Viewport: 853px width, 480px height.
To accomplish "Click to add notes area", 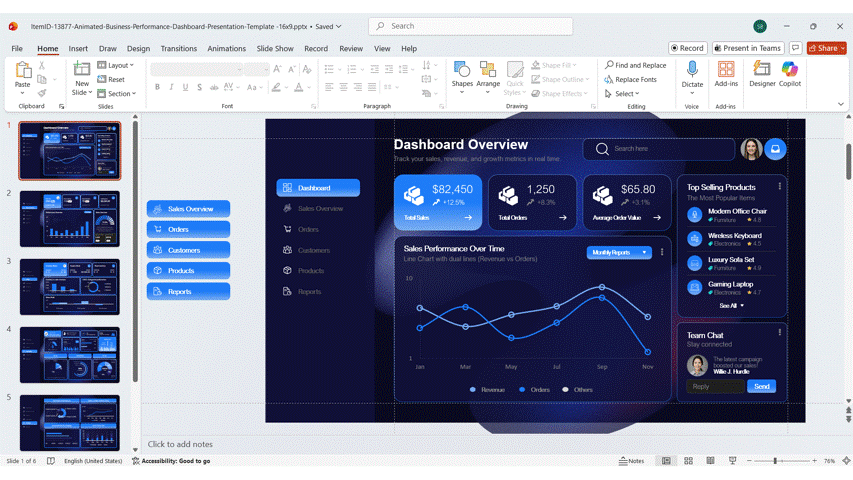I will (180, 444).
